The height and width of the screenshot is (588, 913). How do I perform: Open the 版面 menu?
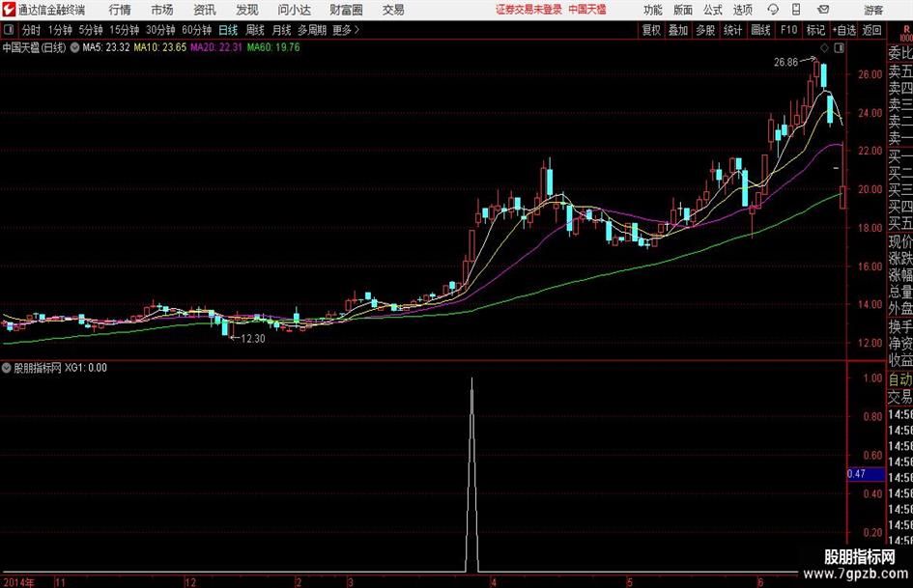(682, 10)
